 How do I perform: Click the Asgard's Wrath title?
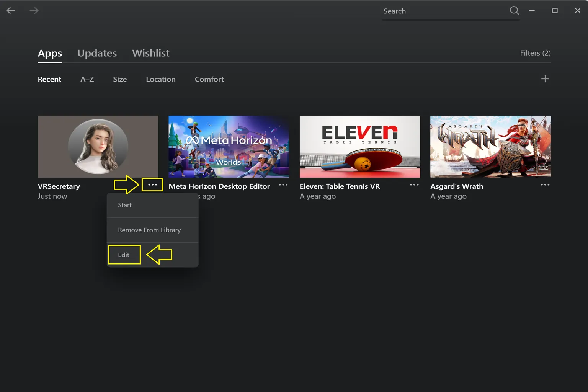457,186
